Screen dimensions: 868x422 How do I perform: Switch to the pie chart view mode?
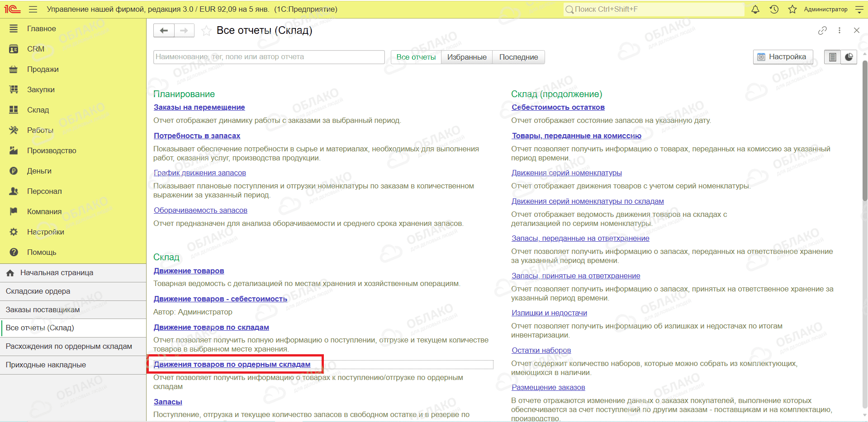849,57
